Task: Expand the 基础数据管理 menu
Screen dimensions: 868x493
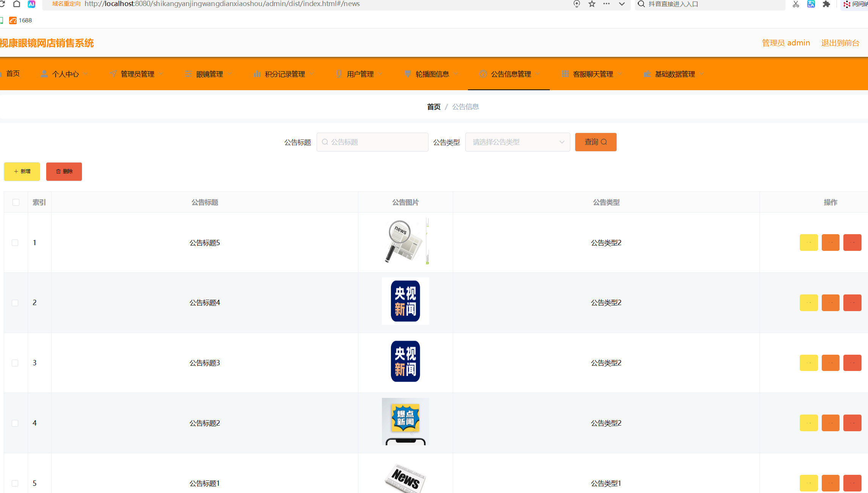Action: (674, 74)
